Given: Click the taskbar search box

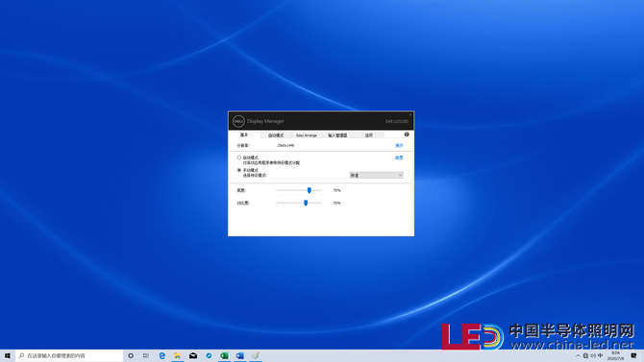Looking at the screenshot, I should pyautogui.click(x=69, y=356).
